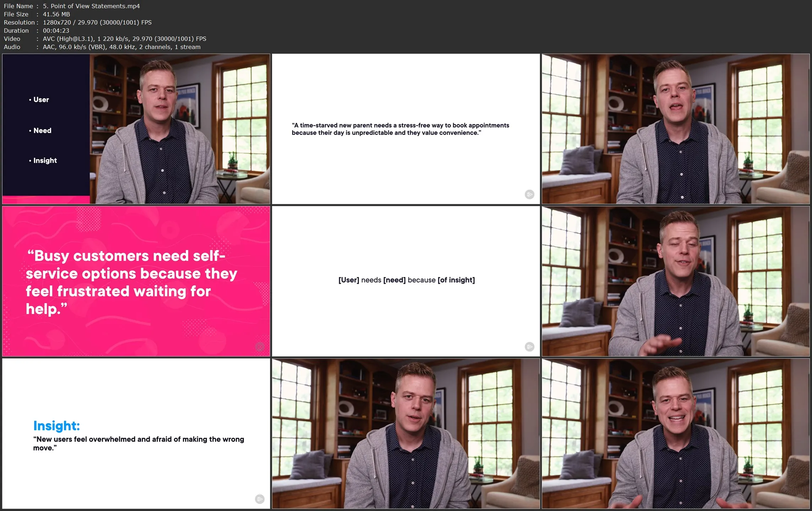Select file name '5. Point of View Statements.mp4'

[x=91, y=6]
